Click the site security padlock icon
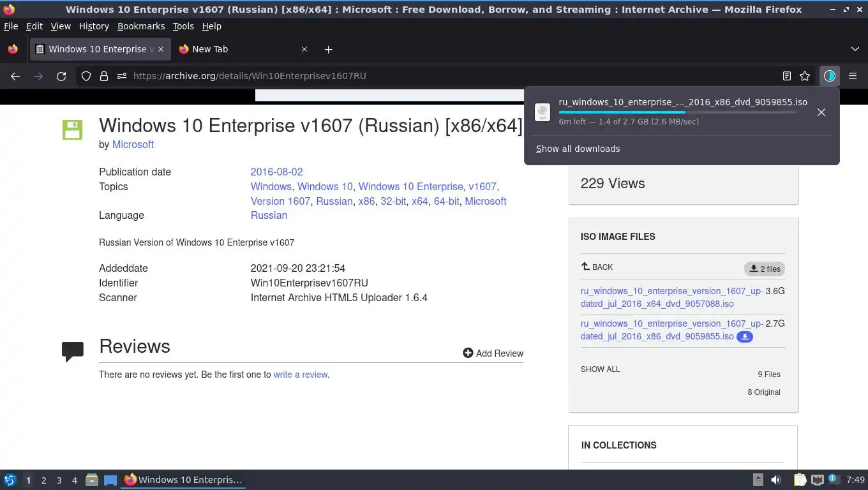868x490 pixels. (104, 76)
